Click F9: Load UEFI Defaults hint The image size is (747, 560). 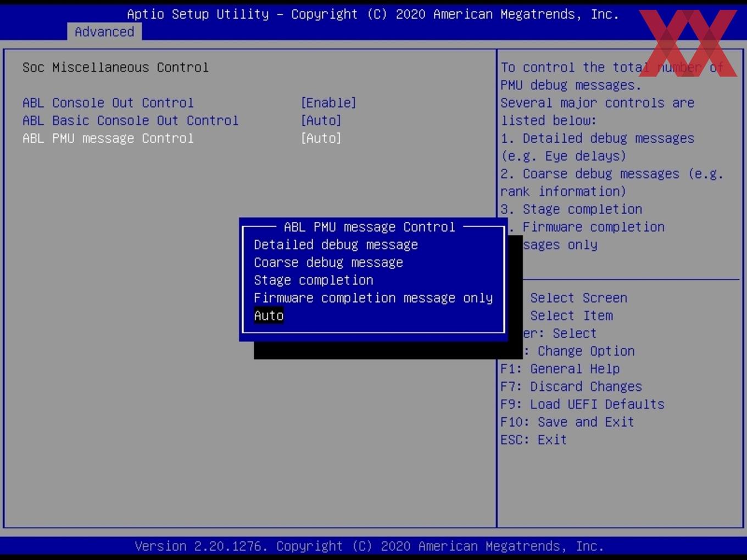(x=583, y=404)
